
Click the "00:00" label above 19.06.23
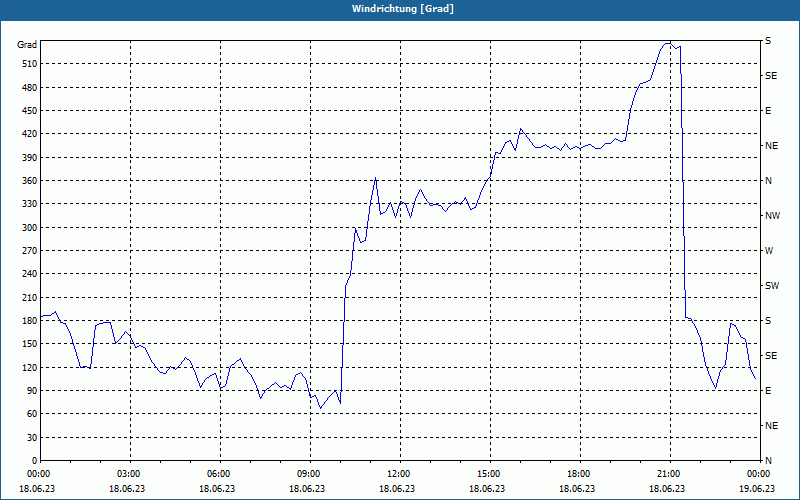click(x=760, y=474)
